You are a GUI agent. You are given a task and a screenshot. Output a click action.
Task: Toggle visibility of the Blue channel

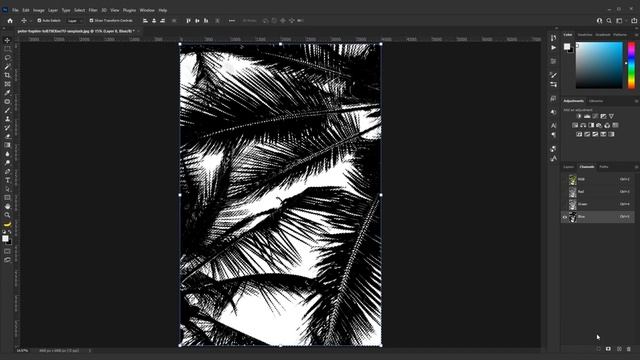[565, 217]
